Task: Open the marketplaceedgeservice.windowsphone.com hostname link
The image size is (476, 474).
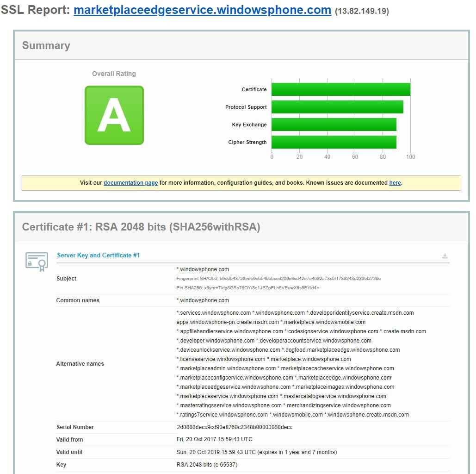Action: pos(202,10)
